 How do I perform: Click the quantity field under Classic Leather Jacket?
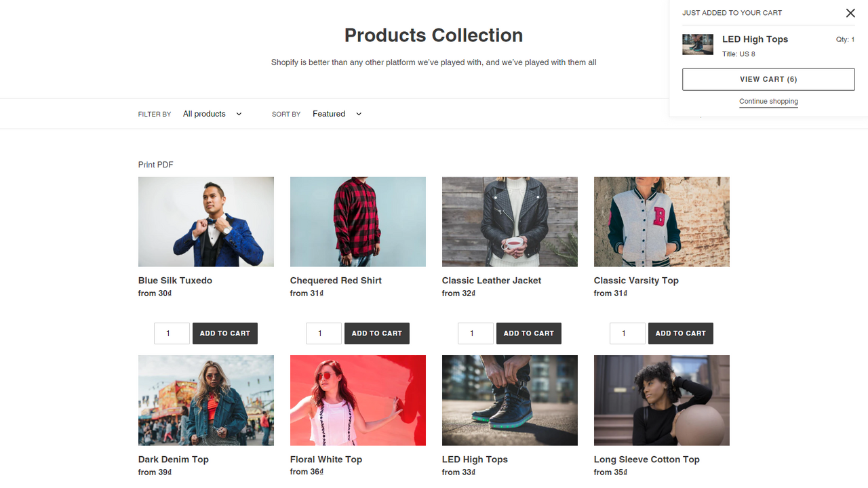[475, 333]
